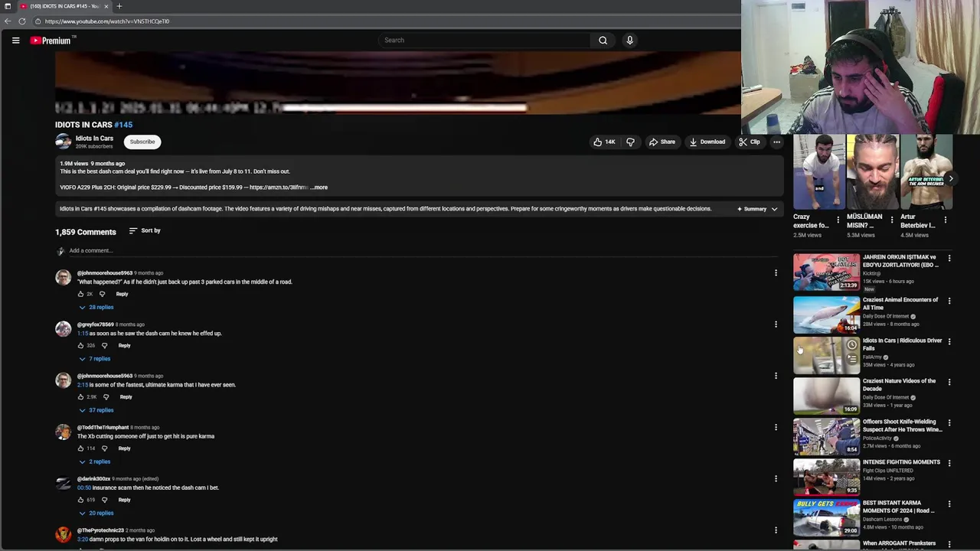The height and width of the screenshot is (551, 980).
Task: Reply to darink300zx's insurance scam comment
Action: [x=124, y=500]
